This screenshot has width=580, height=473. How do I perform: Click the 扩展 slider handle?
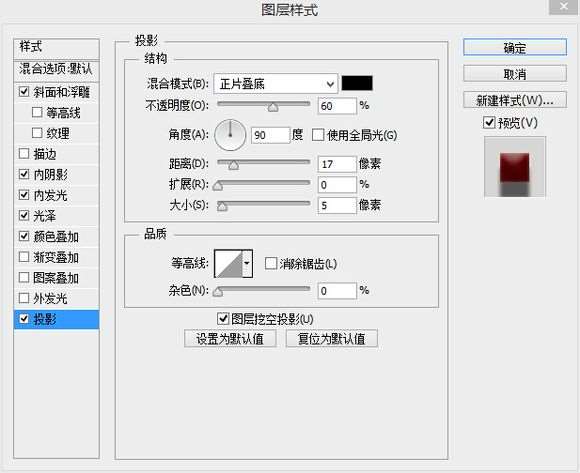pos(218,186)
